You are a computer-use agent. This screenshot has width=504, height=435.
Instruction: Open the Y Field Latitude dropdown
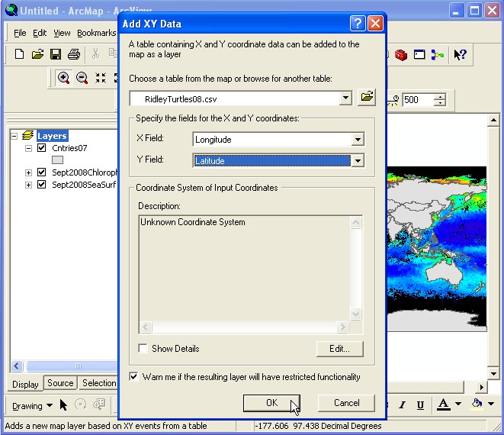pyautogui.click(x=358, y=161)
